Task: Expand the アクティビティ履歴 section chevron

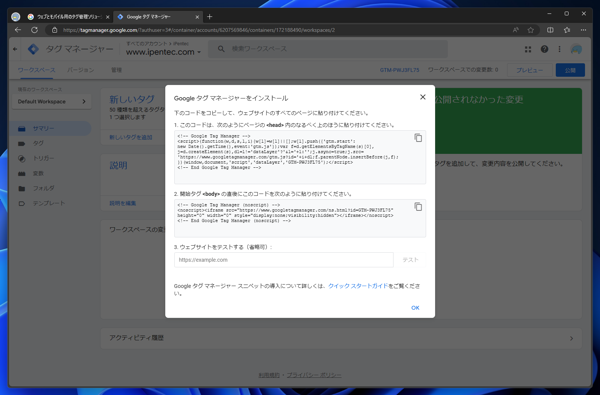Action: click(x=571, y=338)
